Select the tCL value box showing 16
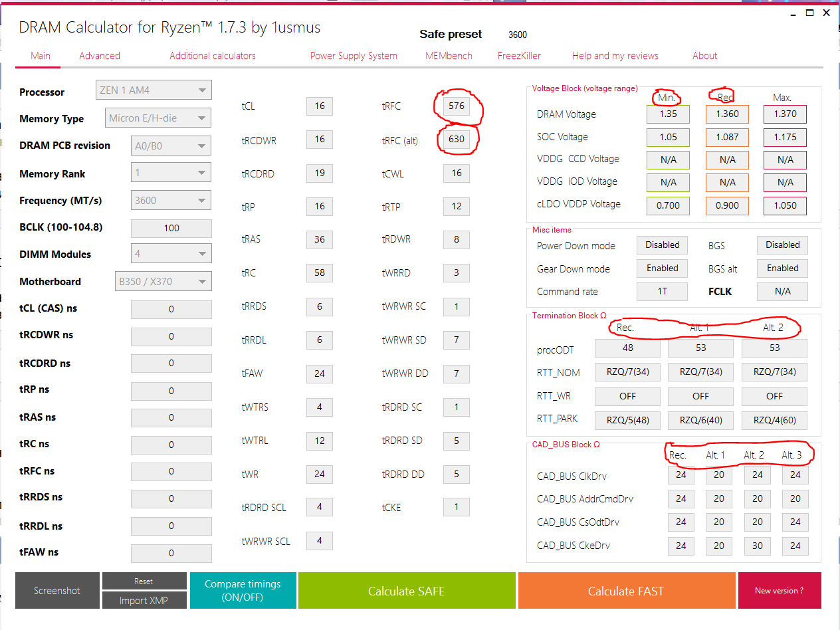 click(320, 106)
